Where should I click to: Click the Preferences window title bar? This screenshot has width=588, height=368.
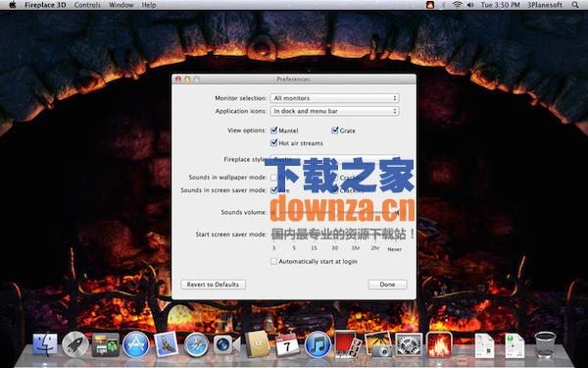click(x=294, y=79)
